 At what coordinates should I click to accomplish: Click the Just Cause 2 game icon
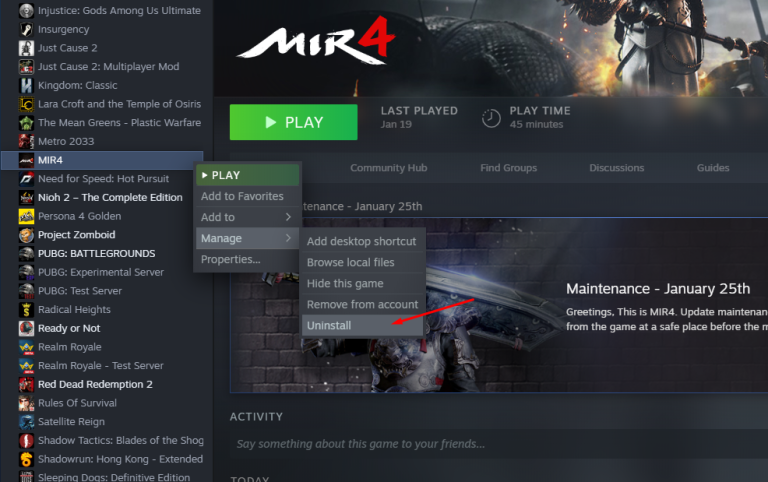point(26,48)
